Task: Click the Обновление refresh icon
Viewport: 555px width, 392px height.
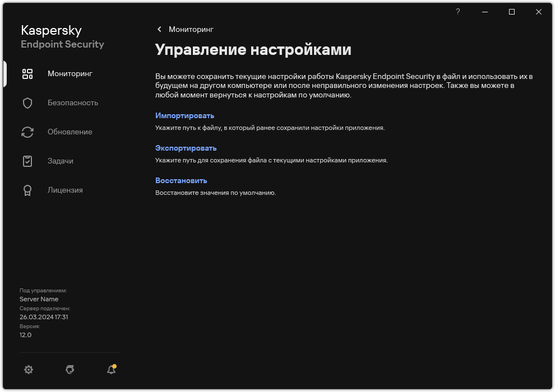Action: click(27, 132)
